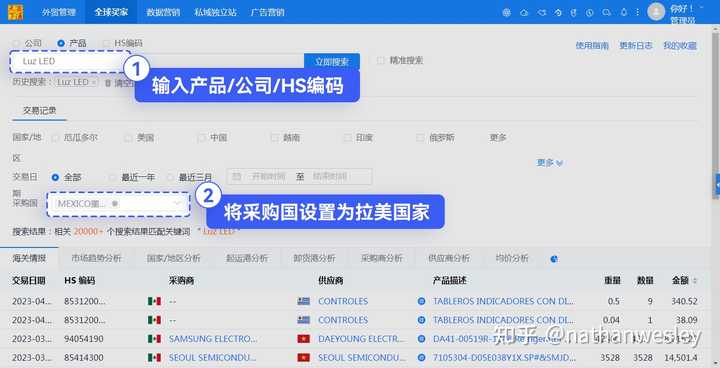The width and height of the screenshot is (720, 368).
Task: Click blue circle icon before DA41-00519R
Action: point(421,339)
